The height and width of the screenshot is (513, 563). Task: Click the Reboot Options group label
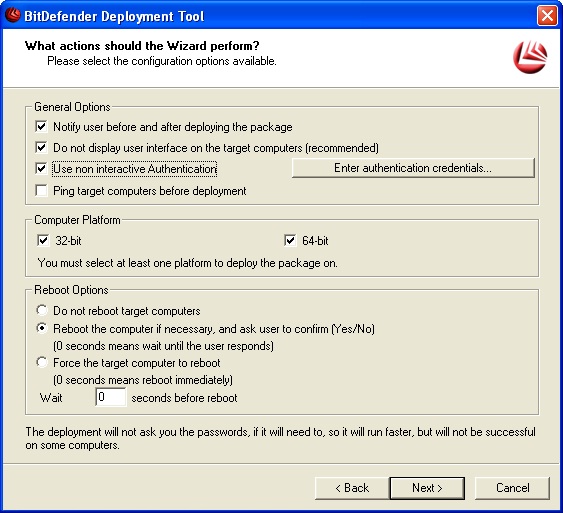point(71,290)
